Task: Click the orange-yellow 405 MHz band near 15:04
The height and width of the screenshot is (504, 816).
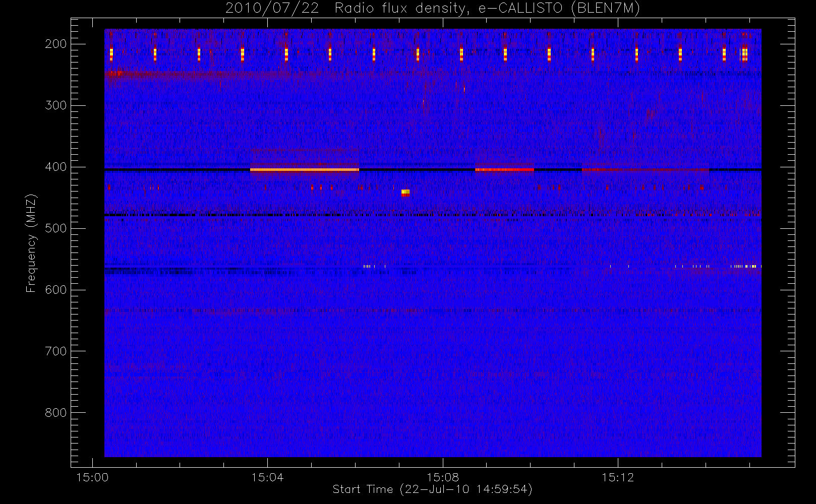Action: tap(305, 170)
